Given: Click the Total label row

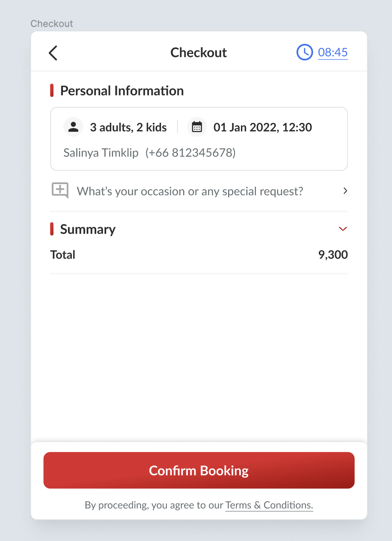Looking at the screenshot, I should (63, 255).
